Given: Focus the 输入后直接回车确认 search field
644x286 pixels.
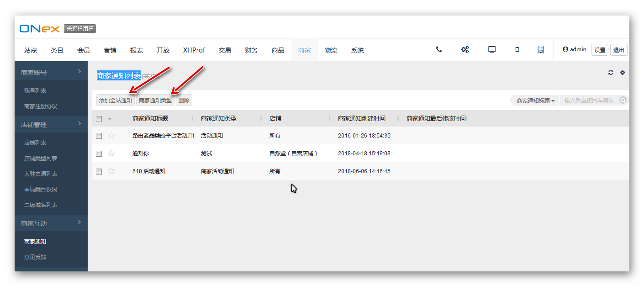Looking at the screenshot, I should click(x=590, y=101).
